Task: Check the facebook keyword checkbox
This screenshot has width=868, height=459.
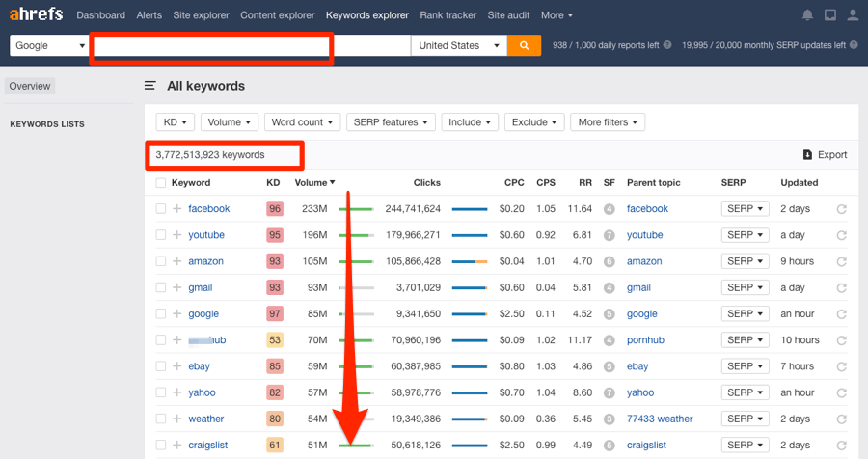Action: tap(160, 208)
